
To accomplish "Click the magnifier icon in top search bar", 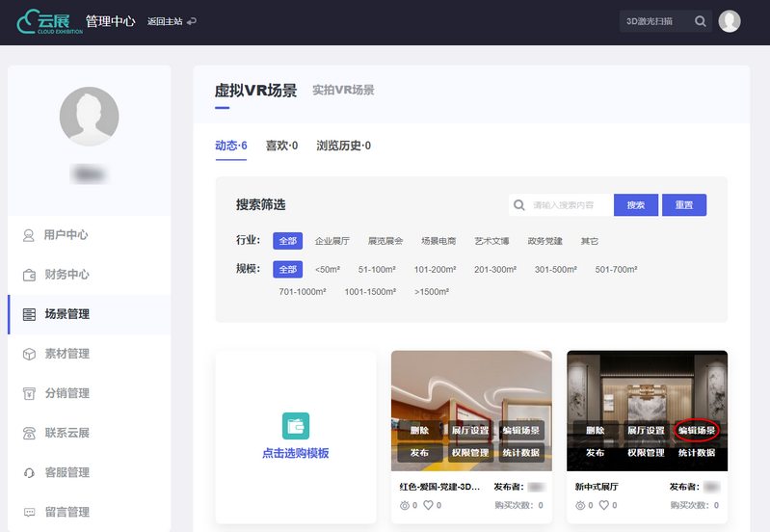I will 701,21.
